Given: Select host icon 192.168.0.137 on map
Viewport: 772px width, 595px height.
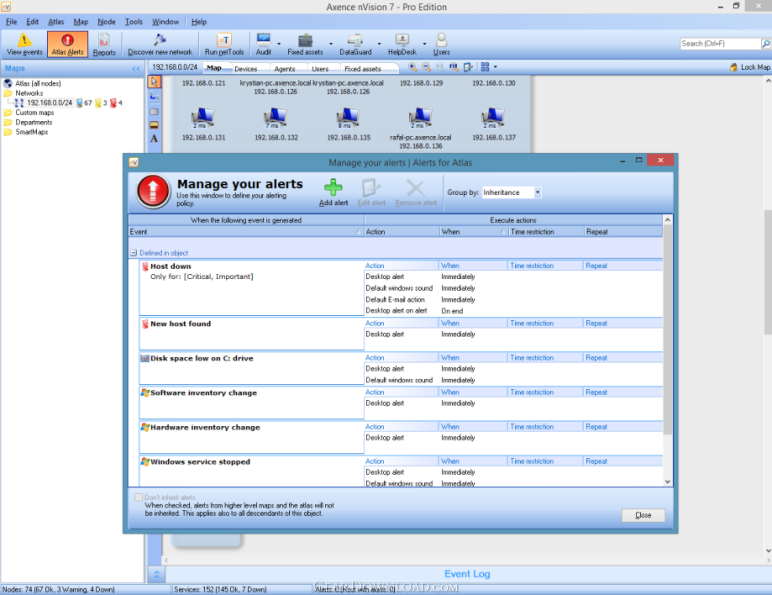Looking at the screenshot, I should tap(493, 118).
